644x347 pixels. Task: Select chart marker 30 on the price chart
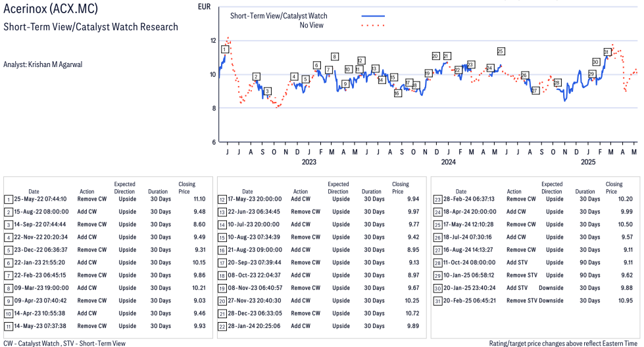click(596, 62)
